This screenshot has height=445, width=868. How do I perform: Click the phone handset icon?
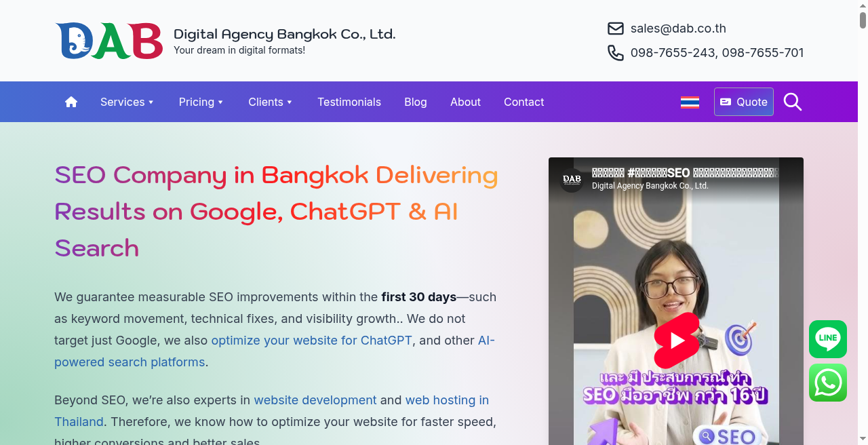click(616, 53)
